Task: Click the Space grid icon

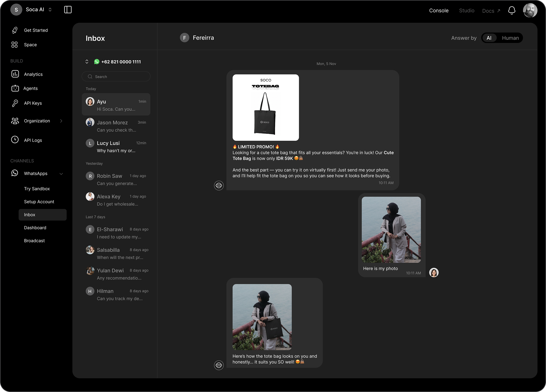Action: tap(15, 45)
